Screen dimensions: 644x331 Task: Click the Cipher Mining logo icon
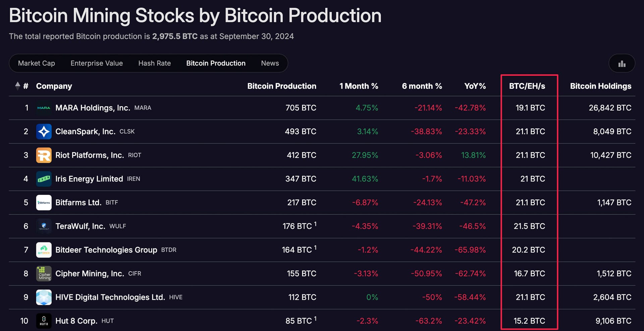tap(44, 274)
